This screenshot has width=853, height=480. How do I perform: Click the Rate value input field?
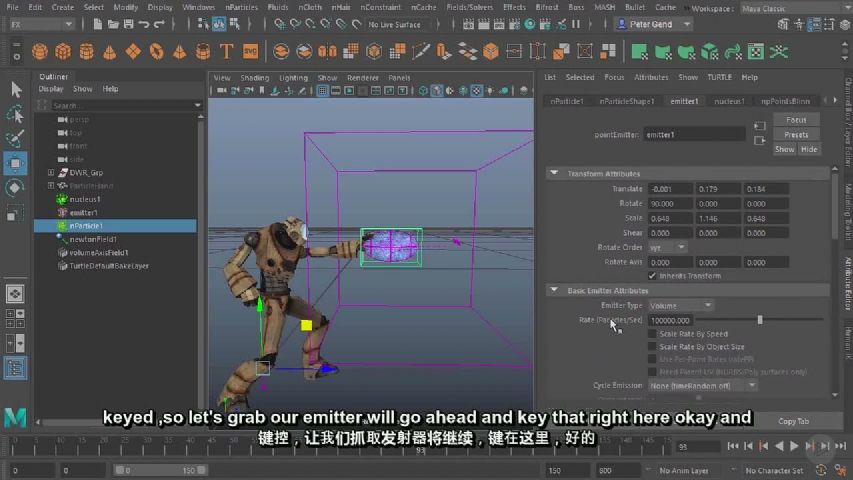(671, 321)
